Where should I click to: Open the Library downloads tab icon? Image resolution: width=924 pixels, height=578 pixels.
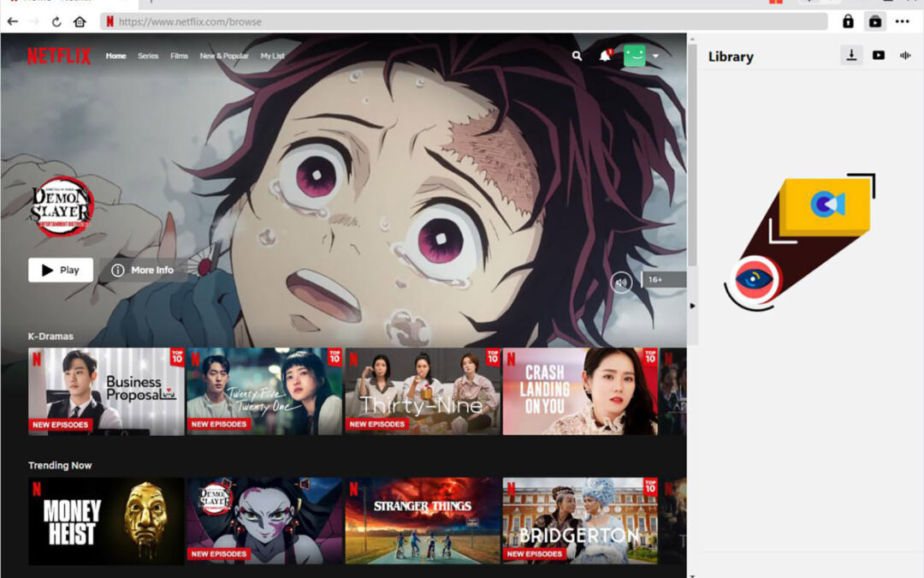(851, 56)
